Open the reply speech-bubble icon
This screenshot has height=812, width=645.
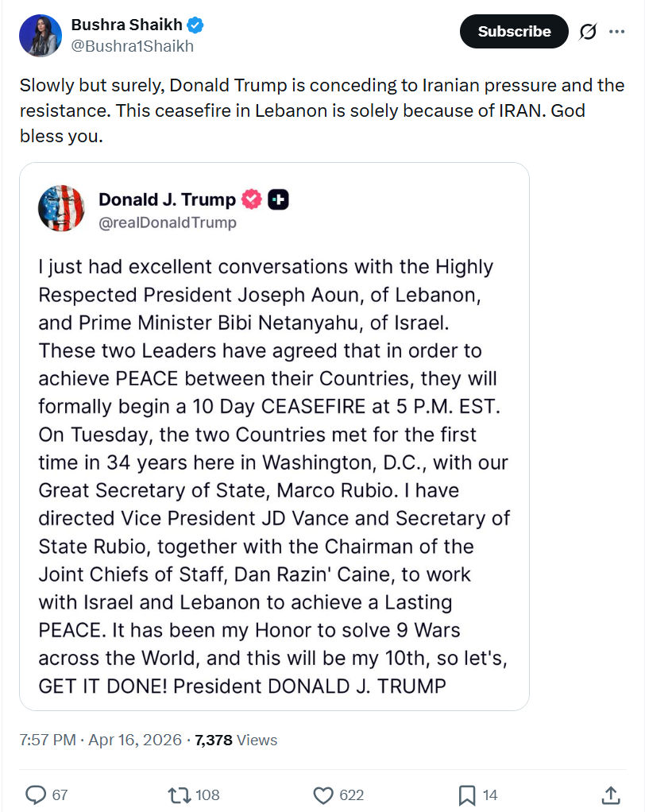click(36, 795)
